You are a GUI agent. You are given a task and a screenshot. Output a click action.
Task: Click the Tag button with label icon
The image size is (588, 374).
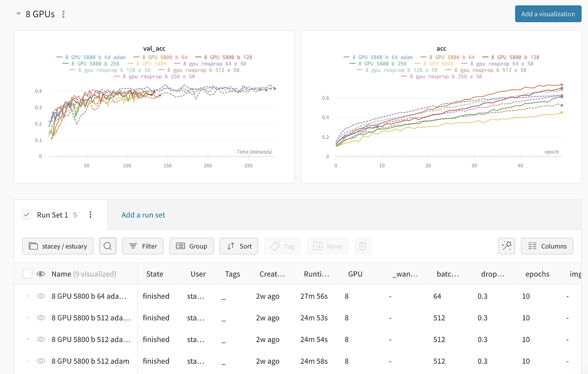click(x=283, y=246)
